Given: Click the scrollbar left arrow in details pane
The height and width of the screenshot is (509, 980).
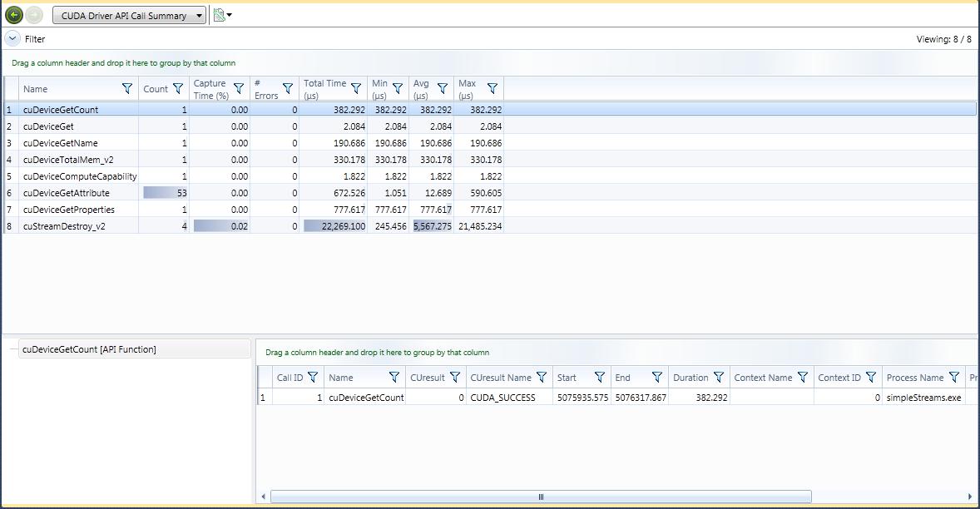Looking at the screenshot, I should pos(264,497).
